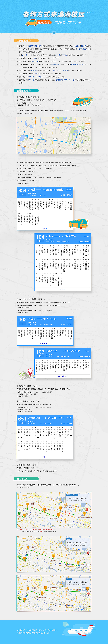The image size is (108, 644).
Task: Expand full stop list for route 462
Action: (45, 344)
